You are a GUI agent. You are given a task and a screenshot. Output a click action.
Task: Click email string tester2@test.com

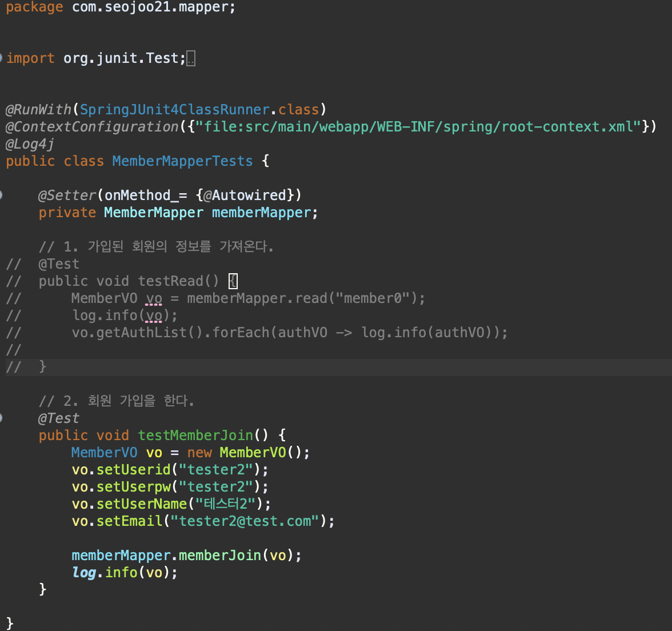[245, 521]
